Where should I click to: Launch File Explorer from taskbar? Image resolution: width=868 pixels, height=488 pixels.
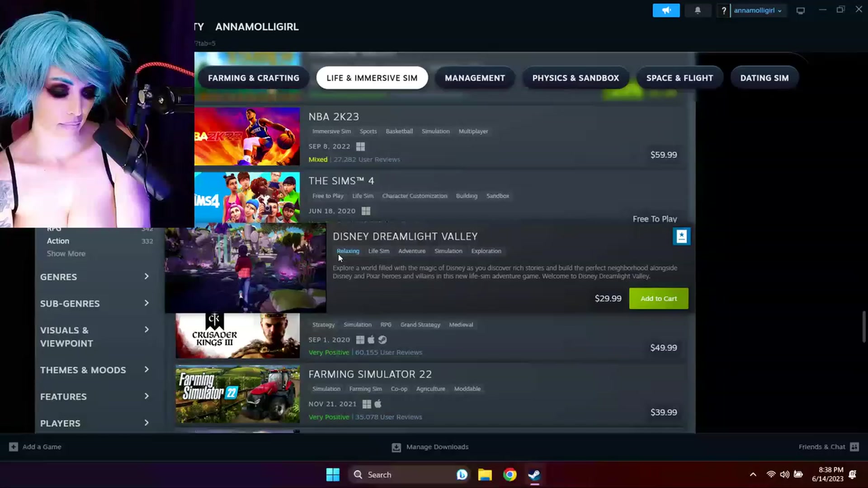pos(485,475)
